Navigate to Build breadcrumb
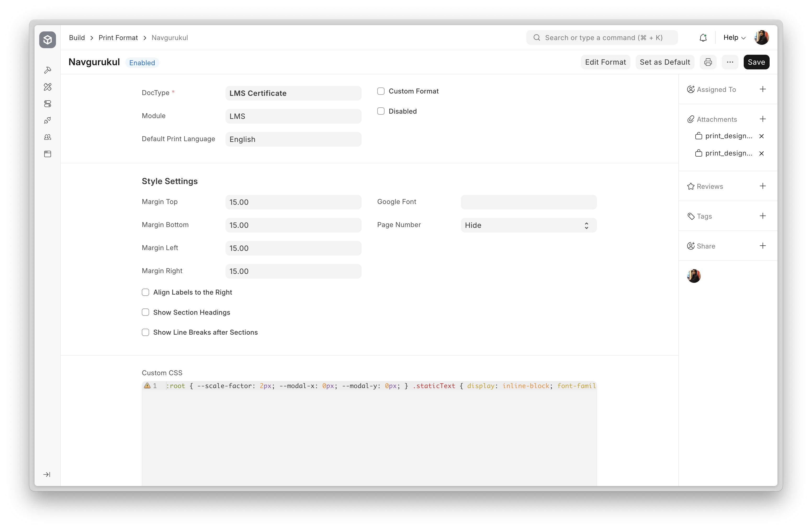Viewport: 812px width, 530px height. coord(77,37)
